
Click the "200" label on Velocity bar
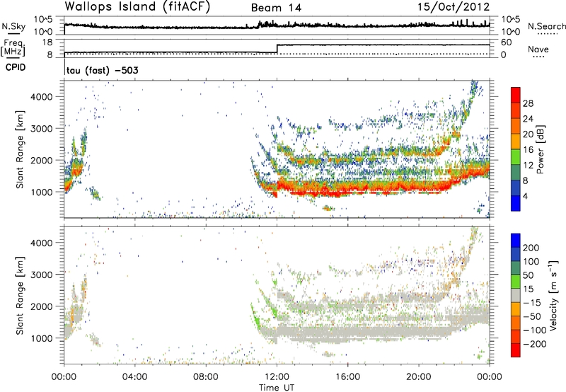(531, 248)
